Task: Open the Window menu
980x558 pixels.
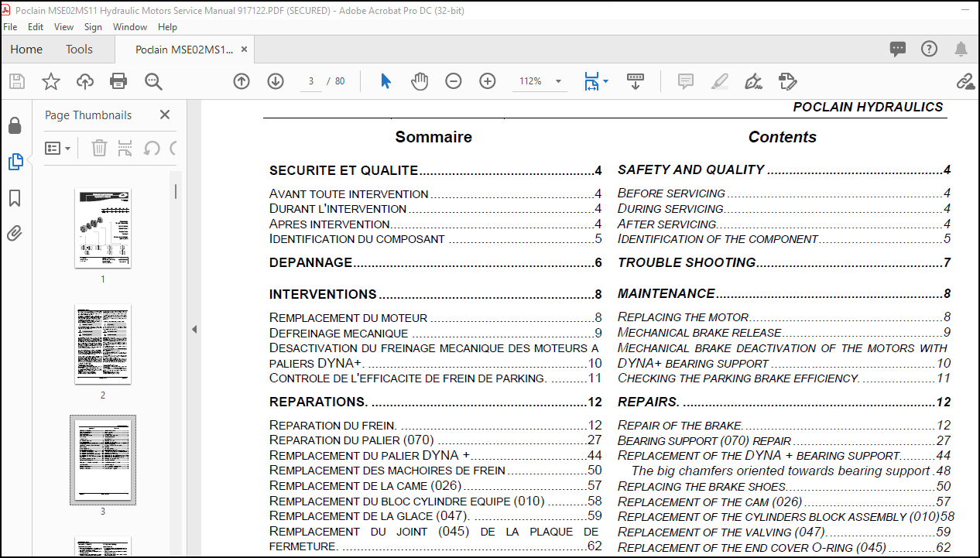Action: point(130,26)
